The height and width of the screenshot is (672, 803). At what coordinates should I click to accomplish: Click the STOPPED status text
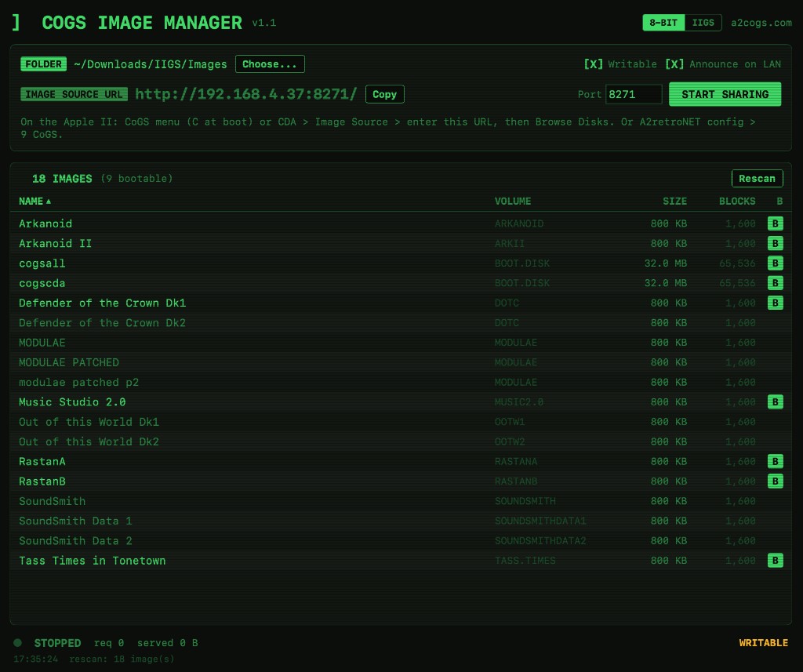click(x=57, y=643)
